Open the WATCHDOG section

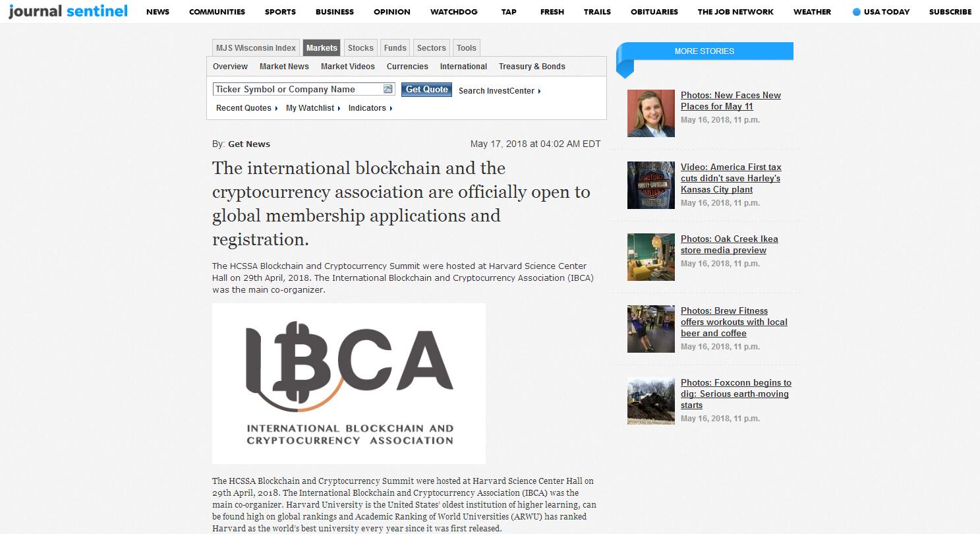click(x=455, y=12)
